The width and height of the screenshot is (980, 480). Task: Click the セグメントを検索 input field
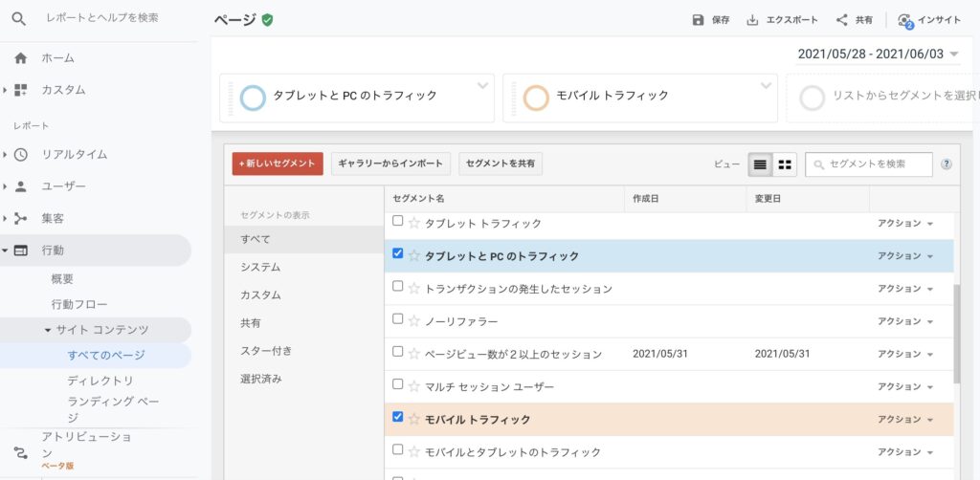point(869,164)
